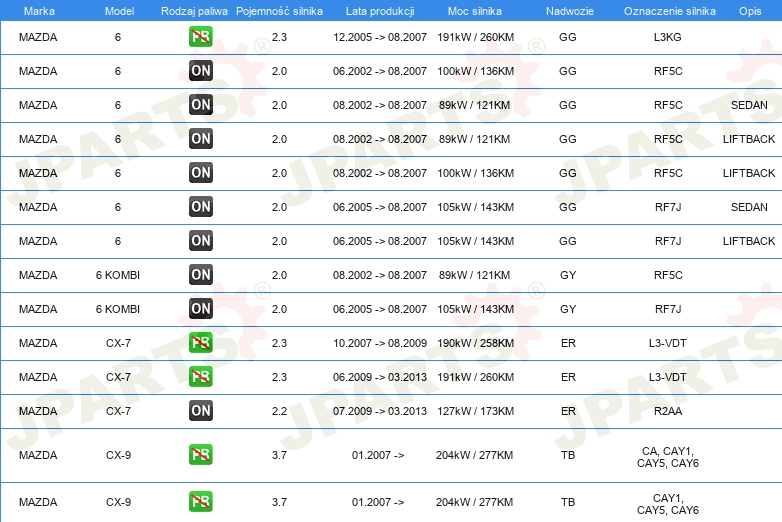Click RF5C in the 06.2002 row
The width and height of the screenshot is (782, 522).
click(668, 71)
